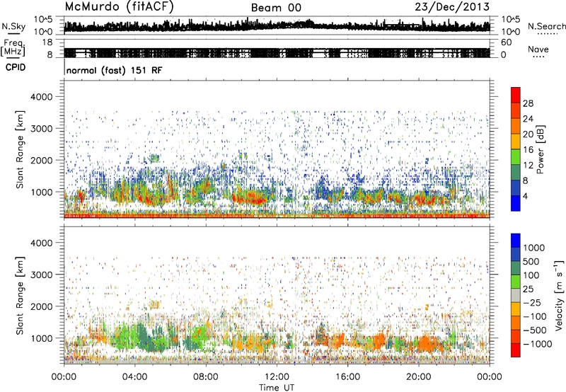Pick the yellow 16–20 dB segment of the Power colorbar
The height and width of the screenshot is (392, 566).
point(516,142)
